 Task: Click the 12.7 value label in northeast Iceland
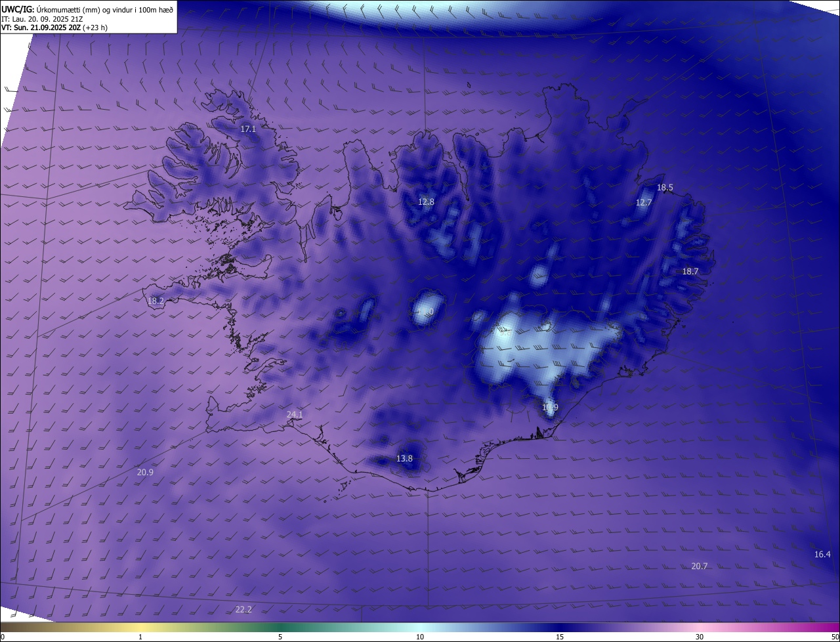644,203
